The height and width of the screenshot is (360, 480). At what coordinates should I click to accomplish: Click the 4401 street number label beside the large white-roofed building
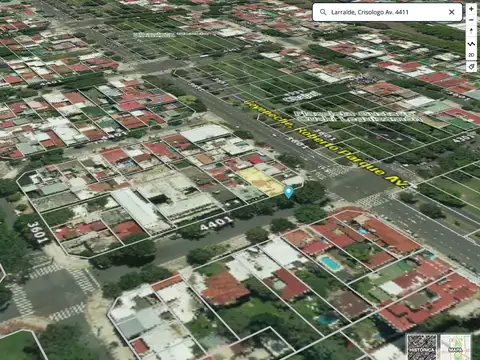(216, 223)
